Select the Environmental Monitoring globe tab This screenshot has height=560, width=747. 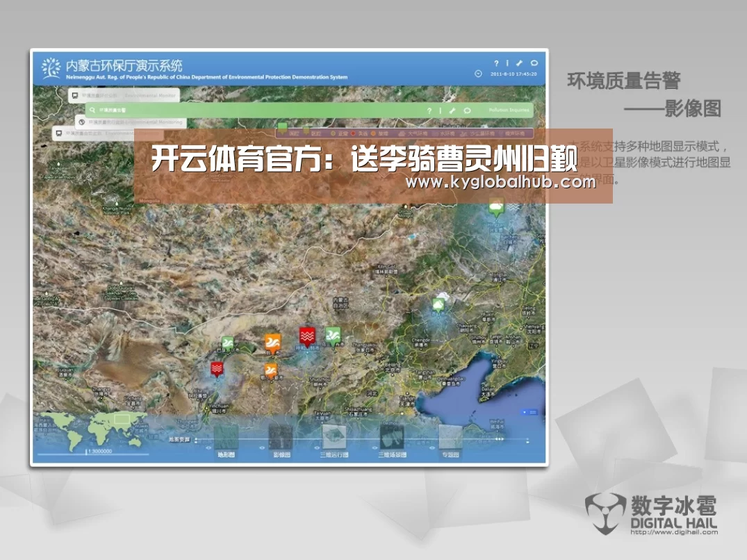pyautogui.click(x=131, y=122)
